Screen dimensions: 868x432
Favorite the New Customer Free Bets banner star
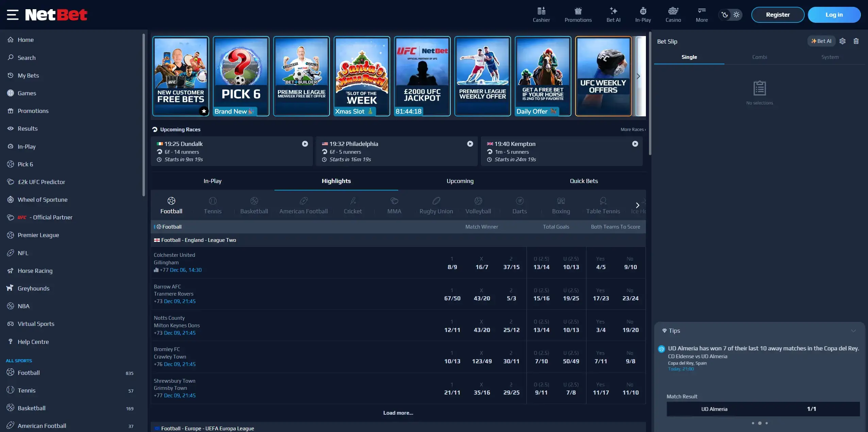tap(203, 111)
